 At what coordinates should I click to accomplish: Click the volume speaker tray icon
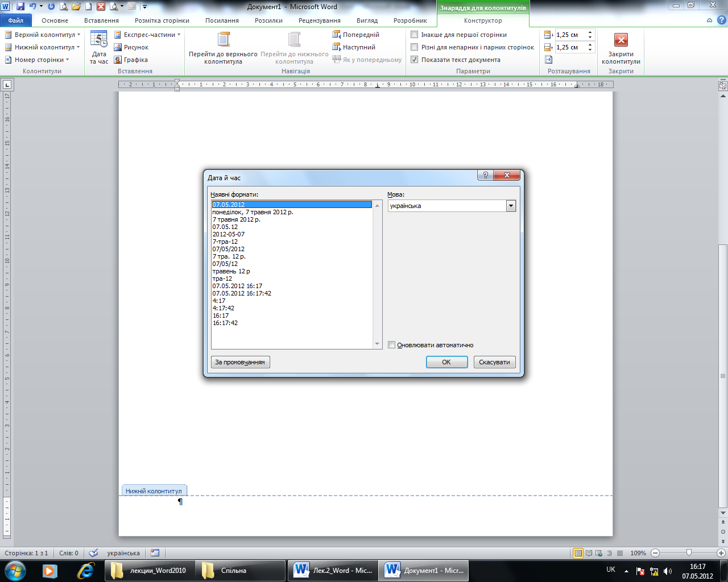pyautogui.click(x=668, y=571)
